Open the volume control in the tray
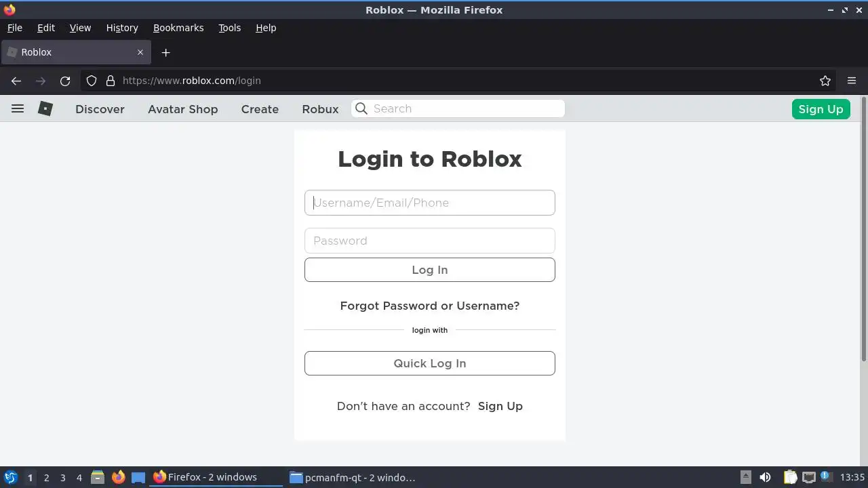 (766, 477)
